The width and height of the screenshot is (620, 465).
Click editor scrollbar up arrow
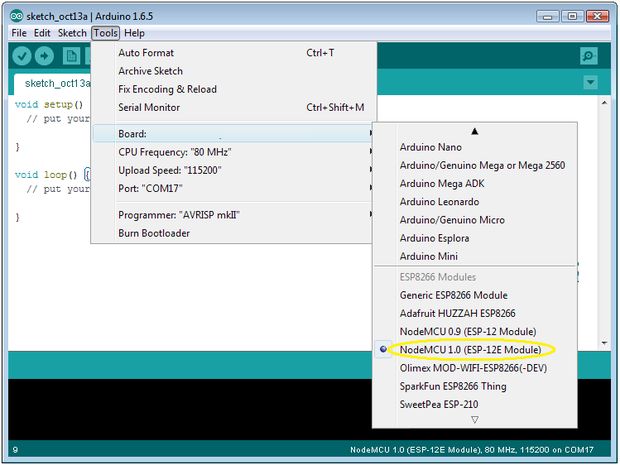pyautogui.click(x=605, y=103)
